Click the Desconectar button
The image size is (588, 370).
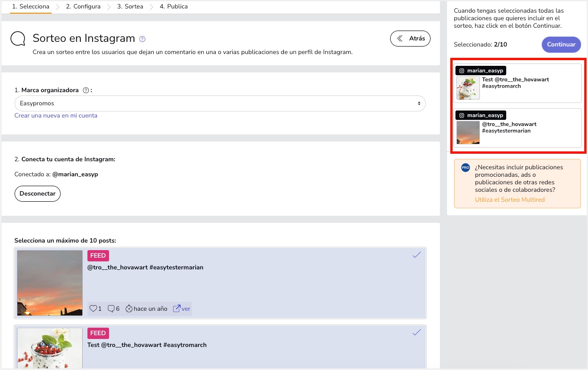point(38,194)
